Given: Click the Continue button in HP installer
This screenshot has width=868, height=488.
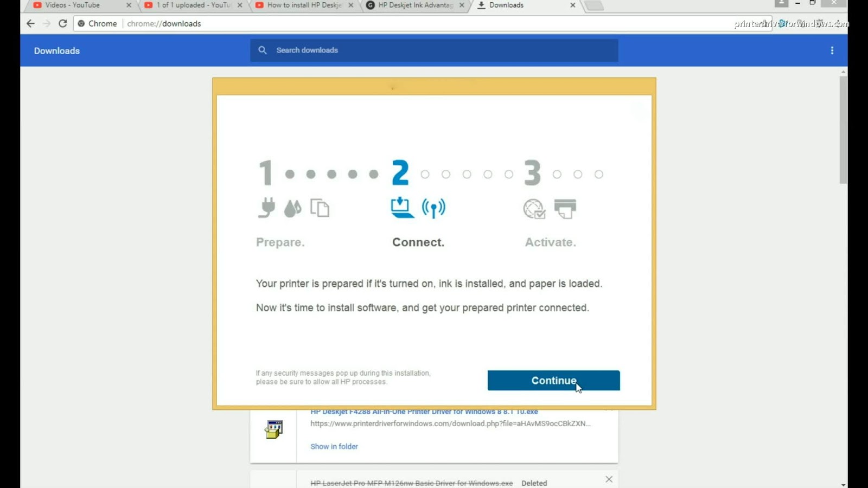Looking at the screenshot, I should click(553, 381).
